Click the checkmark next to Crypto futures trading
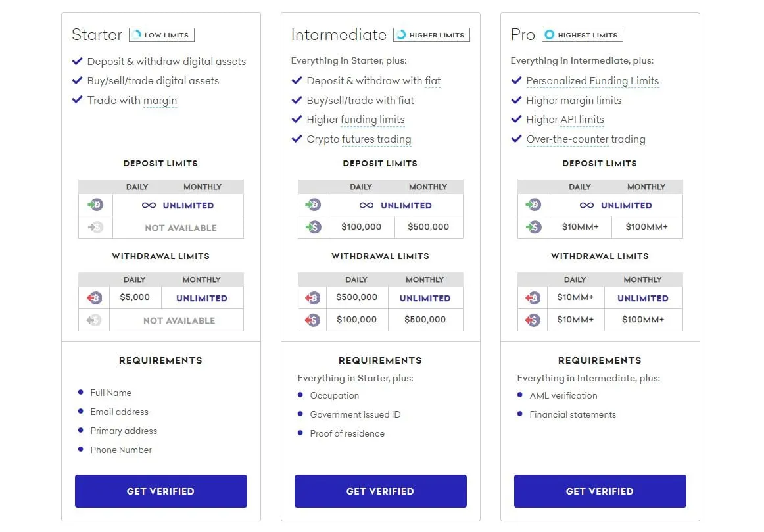Screen dimensions: 764x532 297,139
